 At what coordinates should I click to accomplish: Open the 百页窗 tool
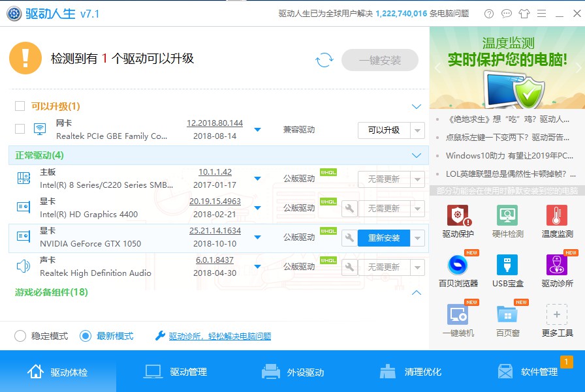[507, 320]
